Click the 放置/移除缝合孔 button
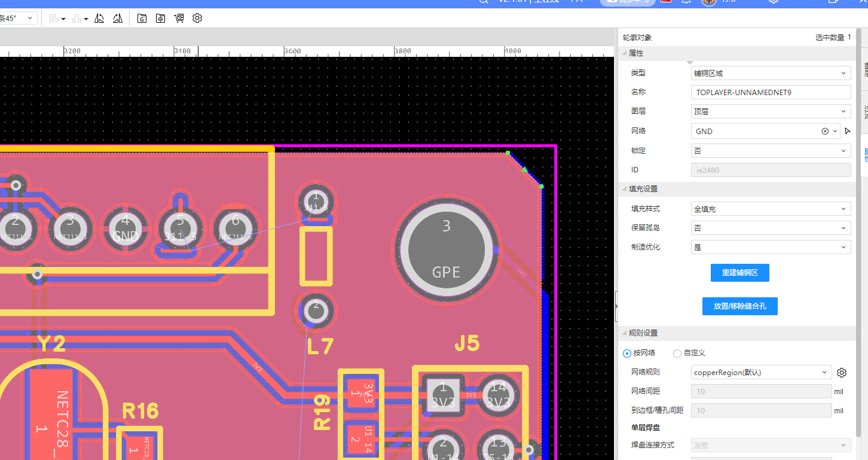Screen dimensions: 868x460 pos(739,306)
